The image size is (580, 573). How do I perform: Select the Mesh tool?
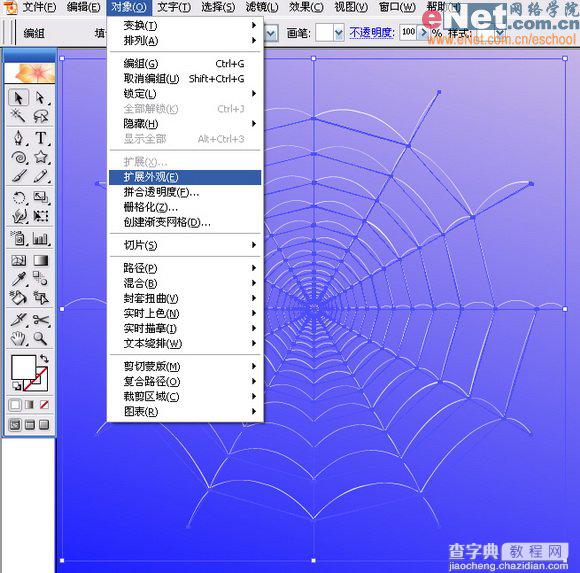pyautogui.click(x=18, y=260)
